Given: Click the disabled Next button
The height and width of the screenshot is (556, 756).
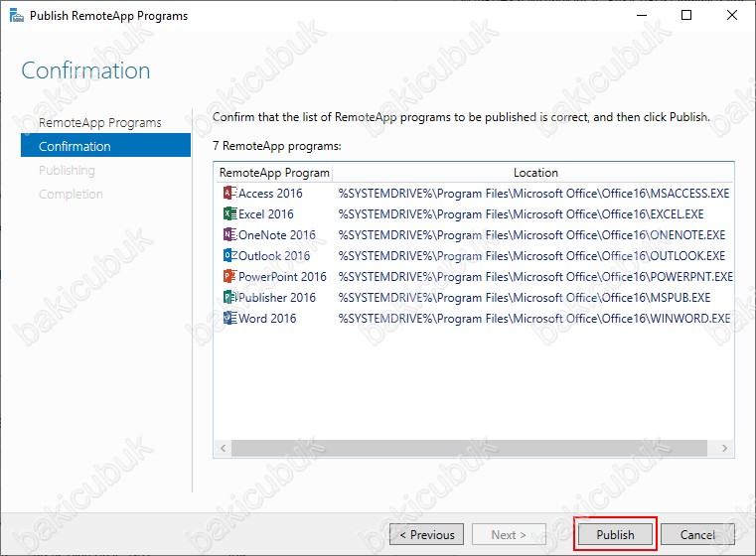Looking at the screenshot, I should (509, 534).
